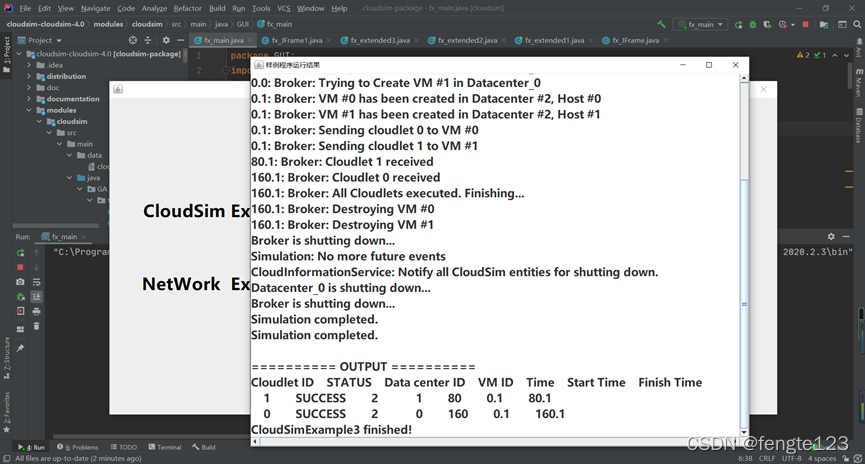Open the TODO tool window
Viewport: 865px width, 464px height.
[124, 447]
